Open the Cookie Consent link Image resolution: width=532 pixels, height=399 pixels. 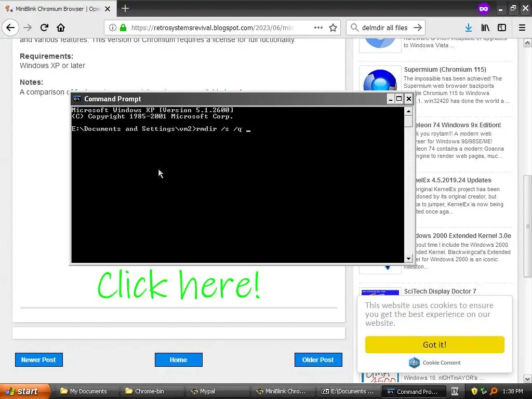coord(435,362)
